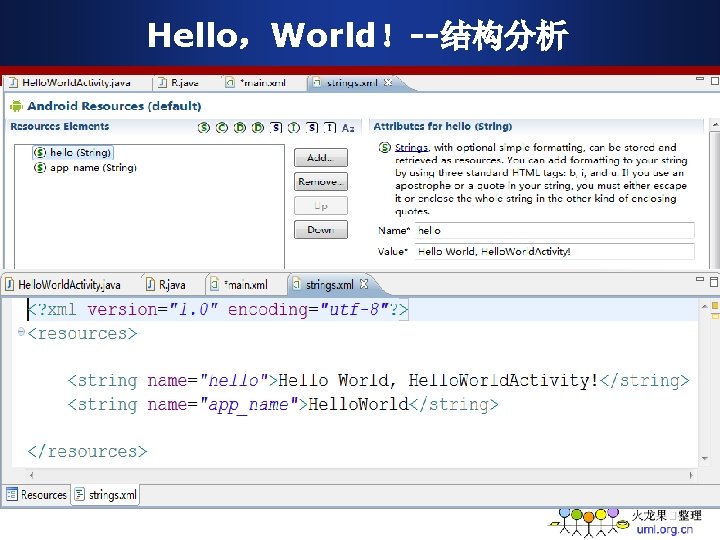
Task: Close strings.xml tab in the lower editor
Action: pyautogui.click(x=364, y=284)
